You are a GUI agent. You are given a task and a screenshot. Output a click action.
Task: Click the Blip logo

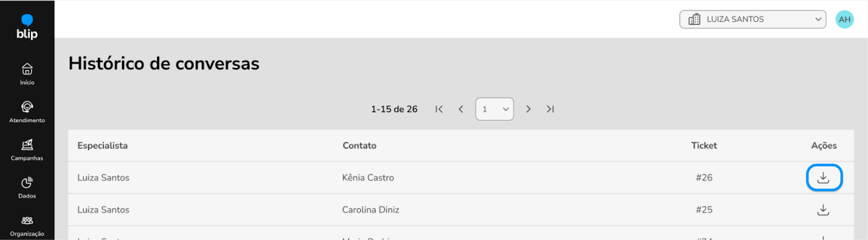pyautogui.click(x=27, y=28)
